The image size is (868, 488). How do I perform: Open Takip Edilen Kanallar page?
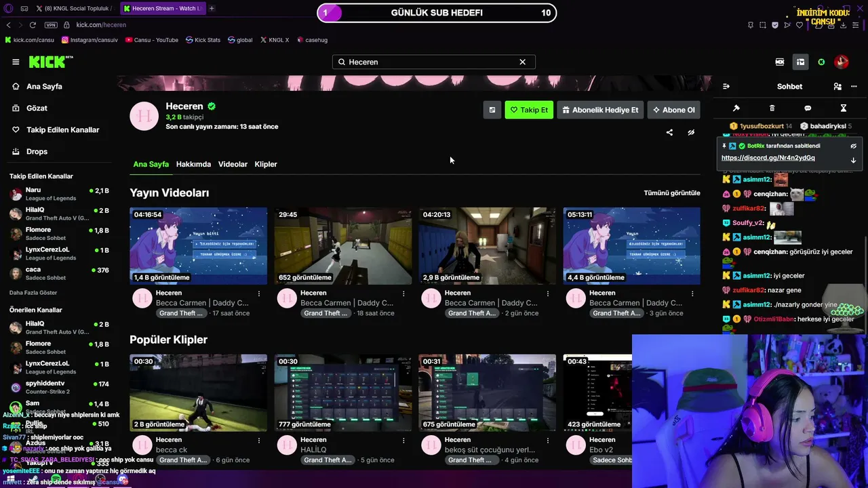[x=62, y=130]
